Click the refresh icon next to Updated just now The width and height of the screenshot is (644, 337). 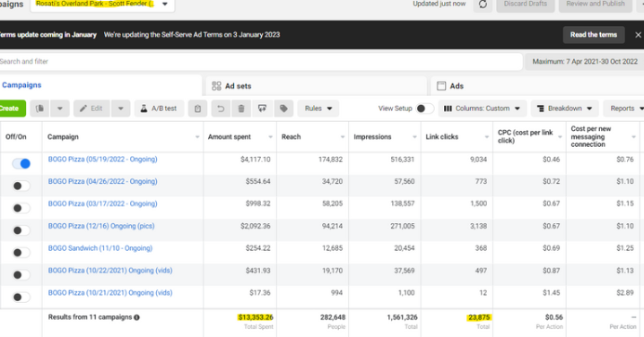click(483, 4)
